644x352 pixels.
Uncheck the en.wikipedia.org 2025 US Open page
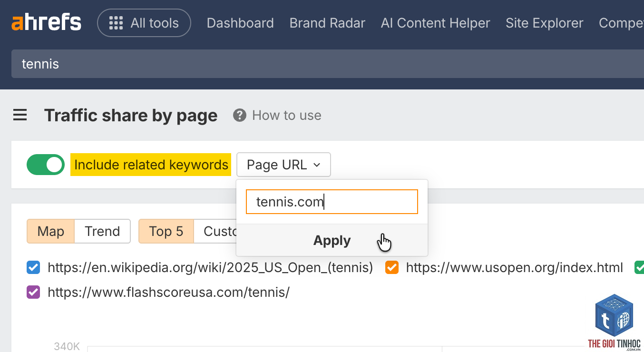(33, 268)
